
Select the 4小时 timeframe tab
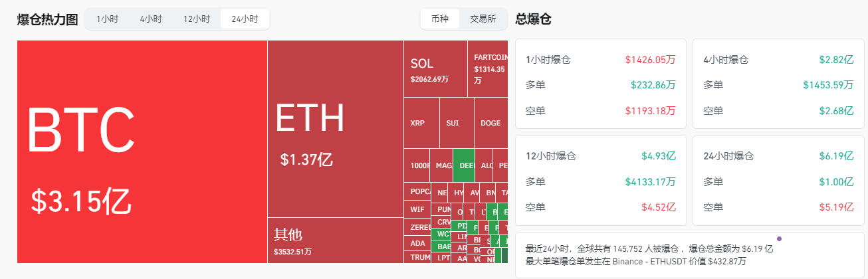pyautogui.click(x=151, y=19)
